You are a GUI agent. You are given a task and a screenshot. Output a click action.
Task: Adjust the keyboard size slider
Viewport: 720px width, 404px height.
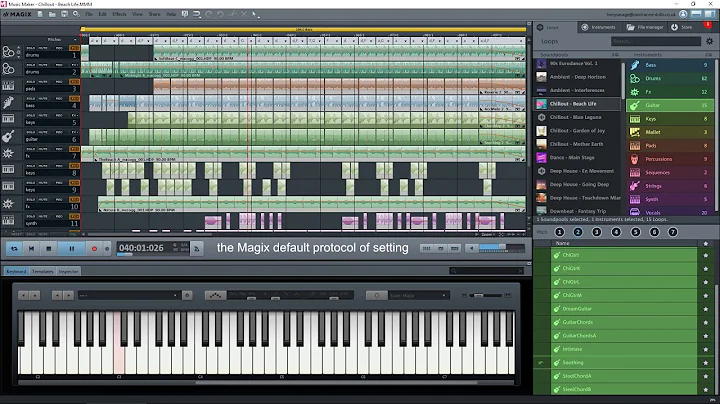(486, 295)
